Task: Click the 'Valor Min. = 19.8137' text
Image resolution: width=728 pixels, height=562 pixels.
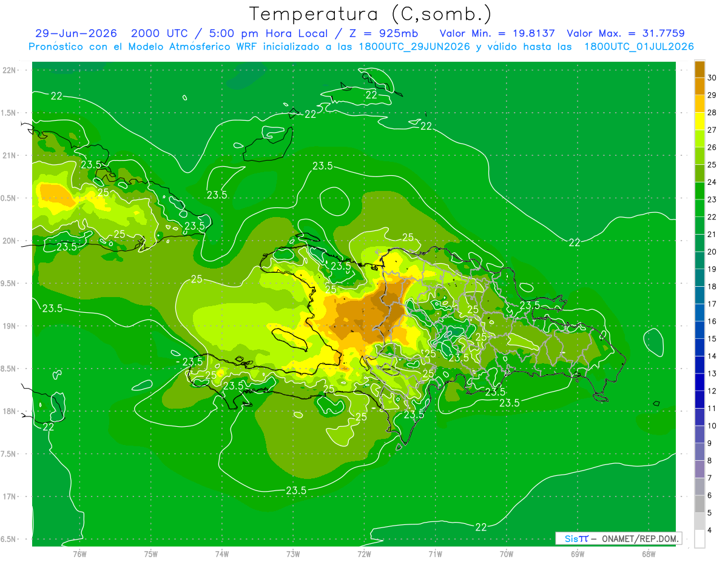Action: tap(497, 34)
